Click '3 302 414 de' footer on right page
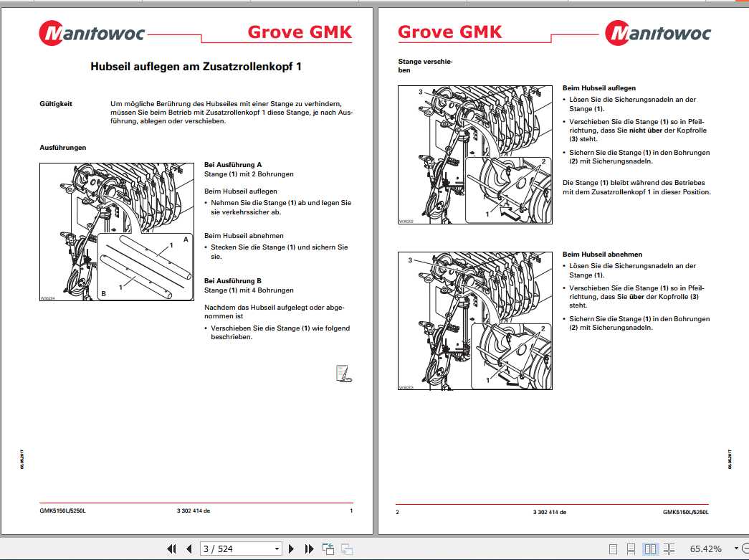Screen dimensions: 749x560 pos(550,512)
